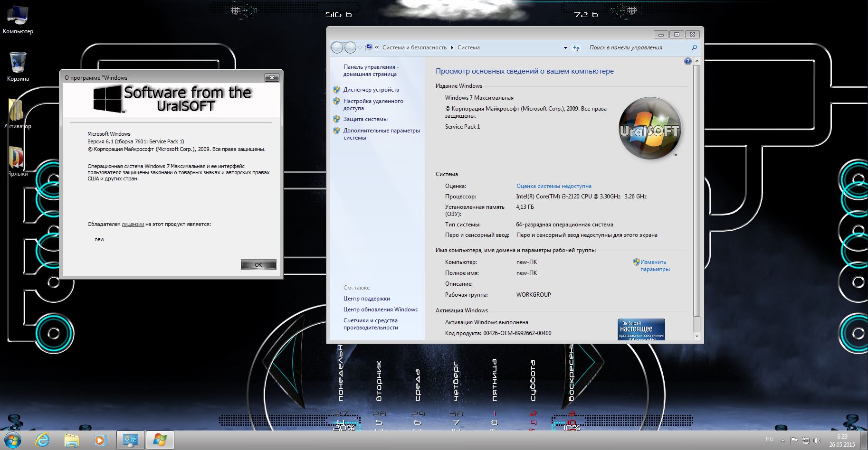Open Windows Explorer folder taskbar icon
868x450 pixels.
[72, 441]
